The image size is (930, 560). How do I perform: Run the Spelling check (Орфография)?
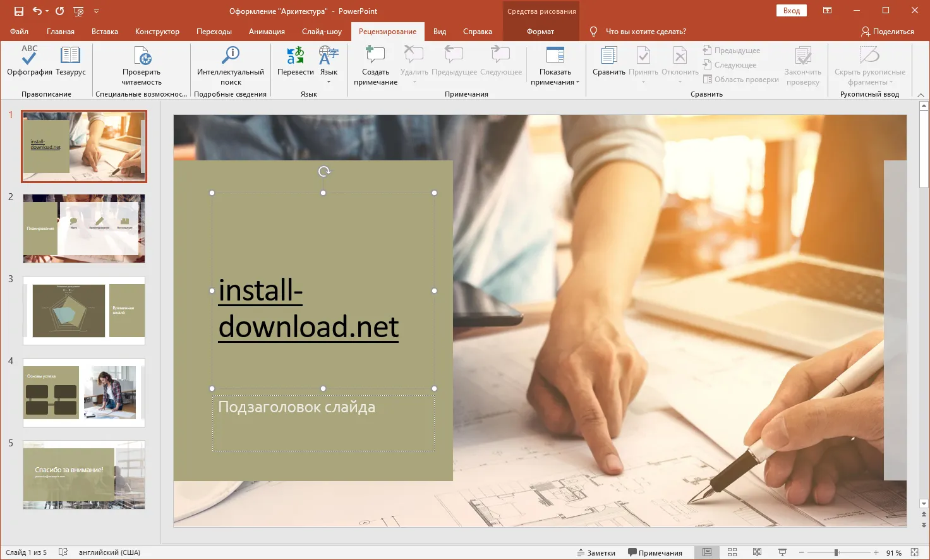coord(29,61)
